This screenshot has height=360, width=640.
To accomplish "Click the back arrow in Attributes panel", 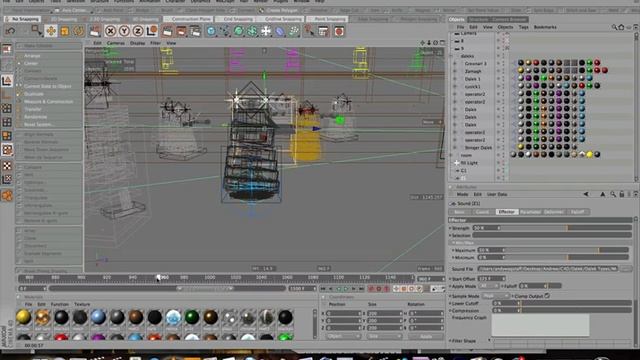I will pyautogui.click(x=586, y=194).
